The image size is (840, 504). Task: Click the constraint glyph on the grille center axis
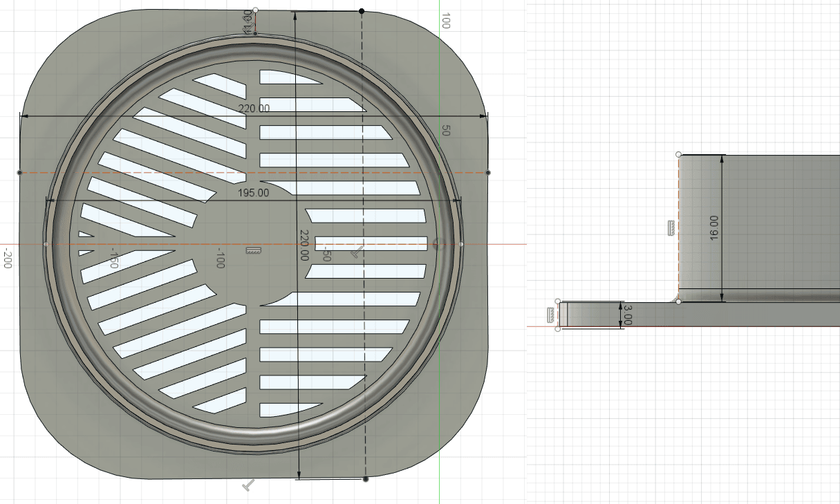[253, 252]
